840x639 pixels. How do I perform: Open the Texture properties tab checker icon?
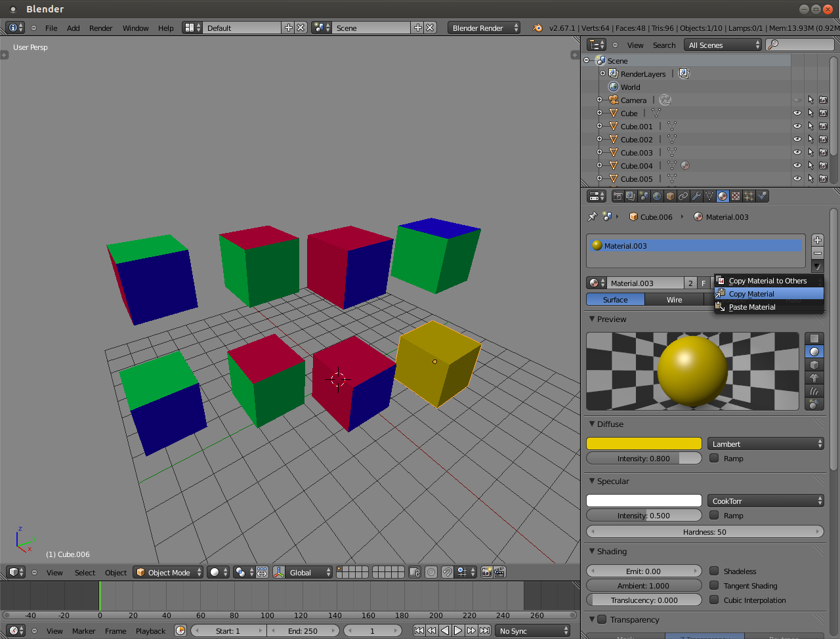[x=736, y=196]
